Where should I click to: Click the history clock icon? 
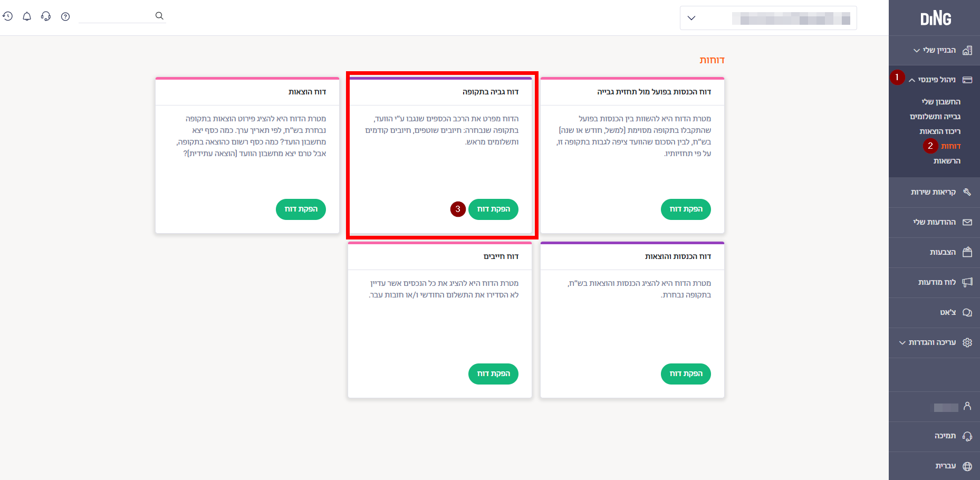(x=7, y=16)
